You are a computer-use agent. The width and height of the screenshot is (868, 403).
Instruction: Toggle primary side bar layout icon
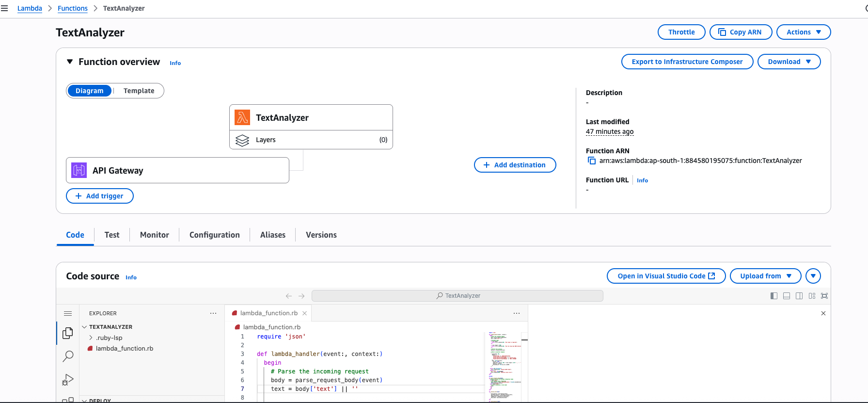coord(774,296)
